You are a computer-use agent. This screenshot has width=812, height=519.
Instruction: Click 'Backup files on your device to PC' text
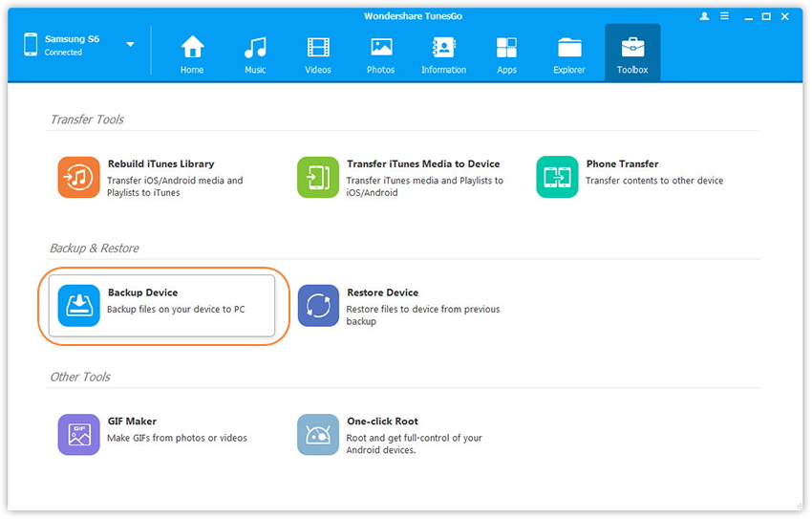click(176, 310)
